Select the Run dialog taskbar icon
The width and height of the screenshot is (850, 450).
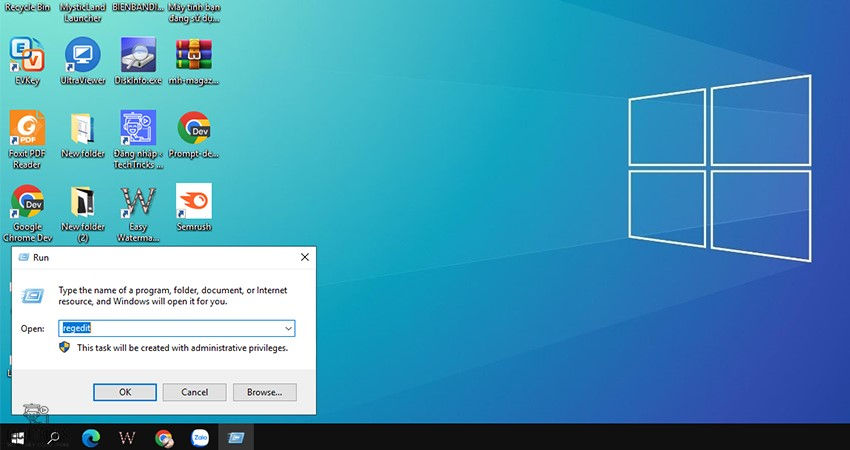236,437
